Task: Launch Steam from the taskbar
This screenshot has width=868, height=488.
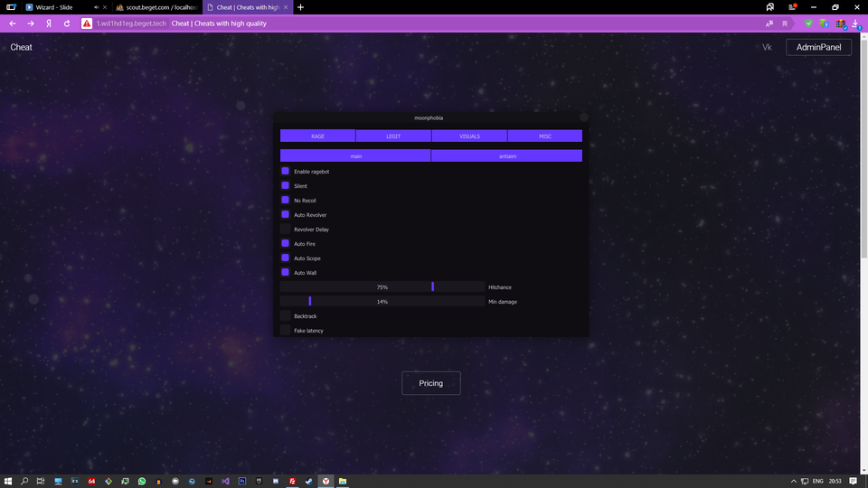Action: 308,481
